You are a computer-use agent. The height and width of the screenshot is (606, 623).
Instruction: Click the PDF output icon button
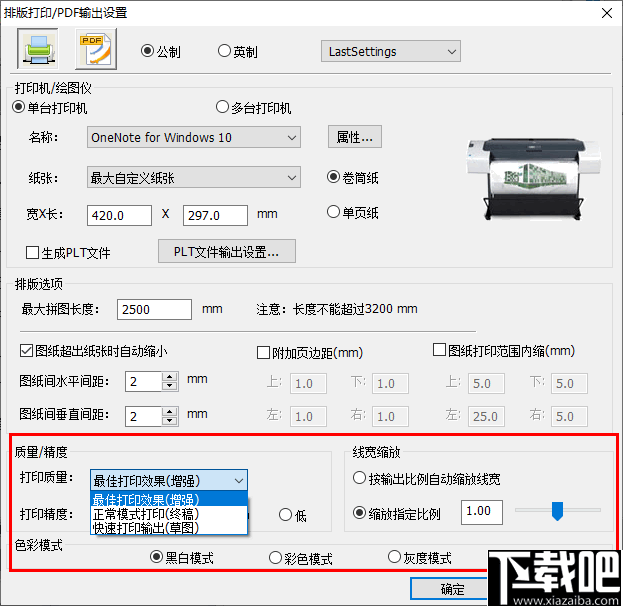pyautogui.click(x=96, y=49)
